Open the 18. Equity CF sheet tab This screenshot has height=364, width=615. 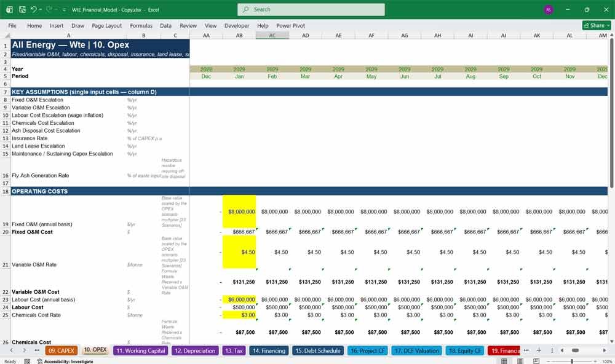pyautogui.click(x=465, y=350)
